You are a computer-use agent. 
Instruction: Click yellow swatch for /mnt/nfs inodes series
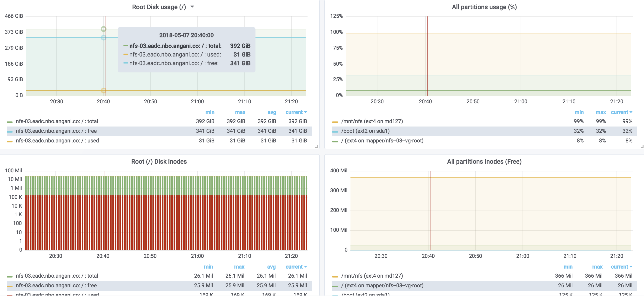tap(335, 276)
